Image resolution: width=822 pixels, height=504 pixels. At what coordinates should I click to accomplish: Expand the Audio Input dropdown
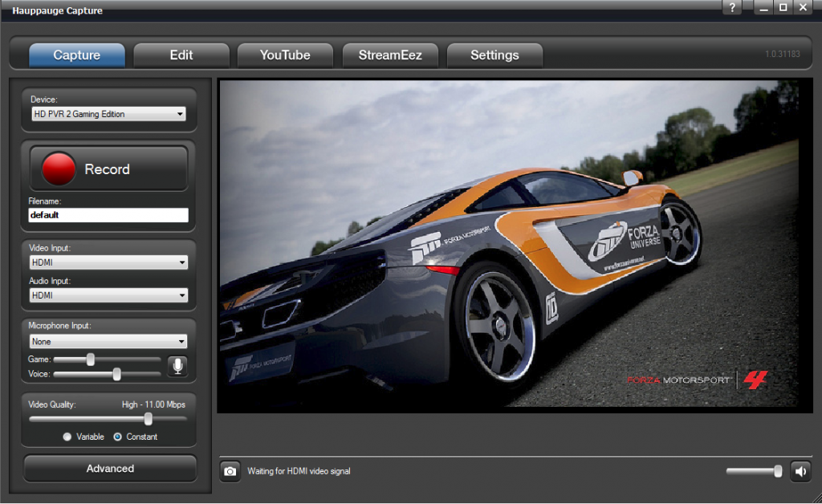[x=108, y=295]
